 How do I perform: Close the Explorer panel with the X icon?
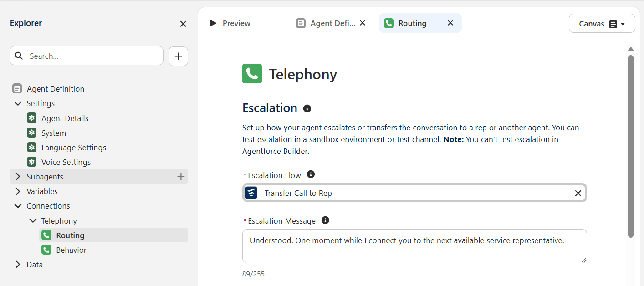point(183,24)
